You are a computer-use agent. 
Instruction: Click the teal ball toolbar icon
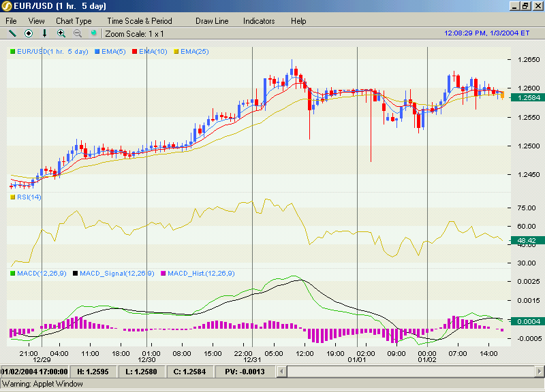[93, 33]
